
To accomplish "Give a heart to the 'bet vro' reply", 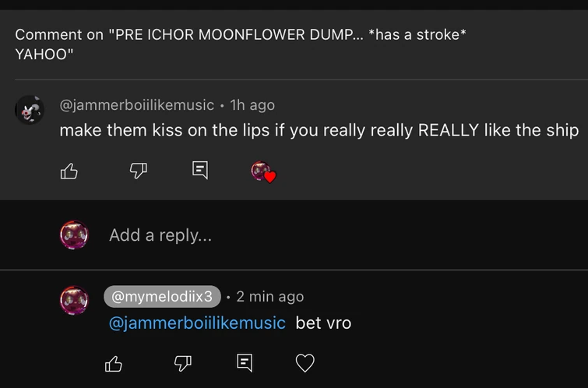I will coord(305,363).
